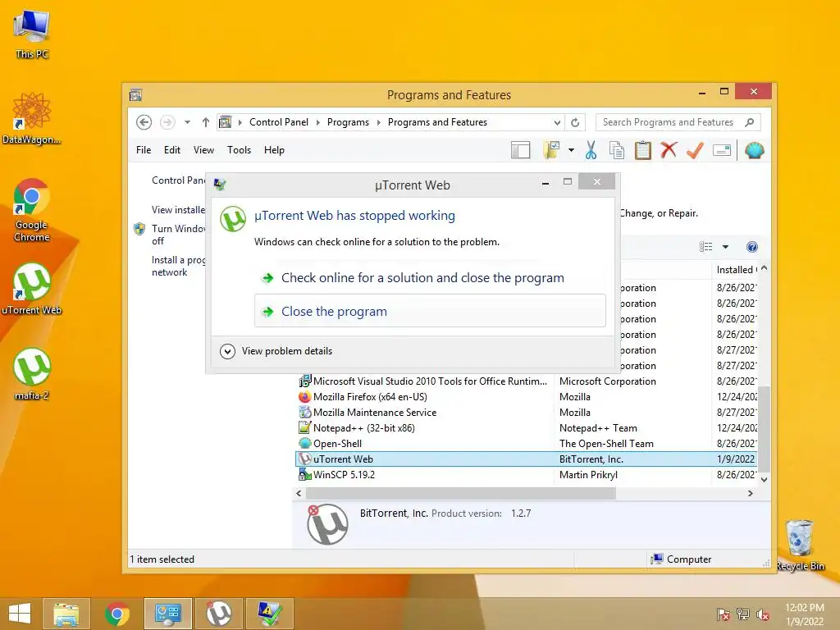This screenshot has width=840, height=630.
Task: Open the view options dropdown arrow
Action: click(725, 246)
